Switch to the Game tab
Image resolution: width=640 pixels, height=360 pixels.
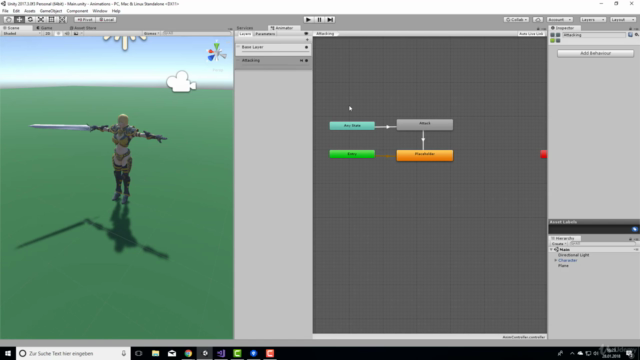(x=44, y=28)
